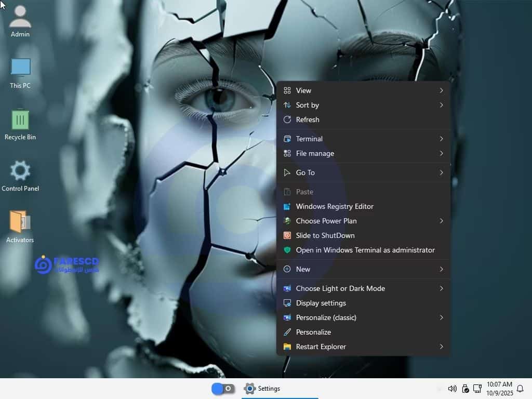
Task: Open the Settings taskbar button
Action: click(262, 389)
